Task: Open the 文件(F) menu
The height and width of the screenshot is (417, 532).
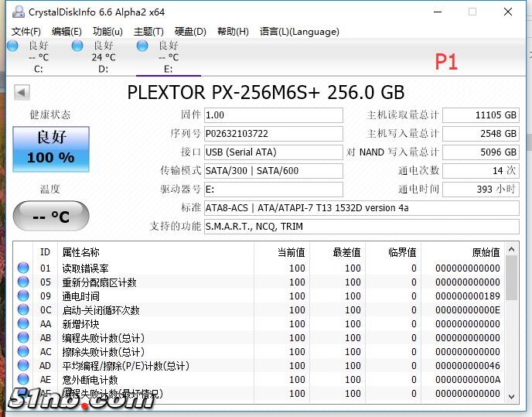Action: pyautogui.click(x=26, y=32)
